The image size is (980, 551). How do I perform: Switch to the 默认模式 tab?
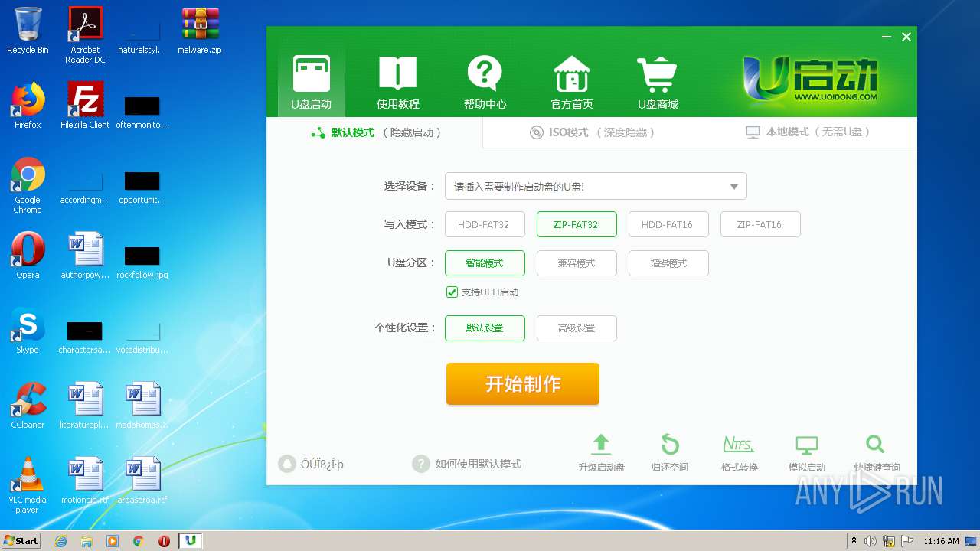tap(375, 132)
